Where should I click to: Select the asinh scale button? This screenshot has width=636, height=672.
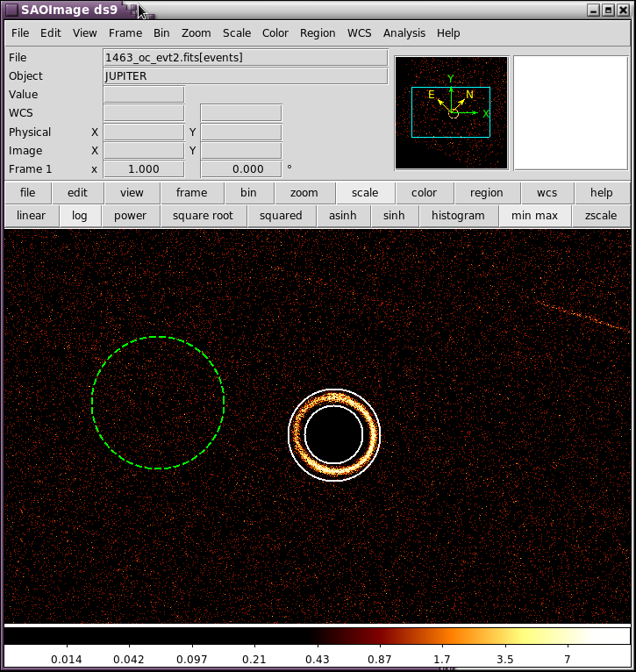[x=342, y=216]
